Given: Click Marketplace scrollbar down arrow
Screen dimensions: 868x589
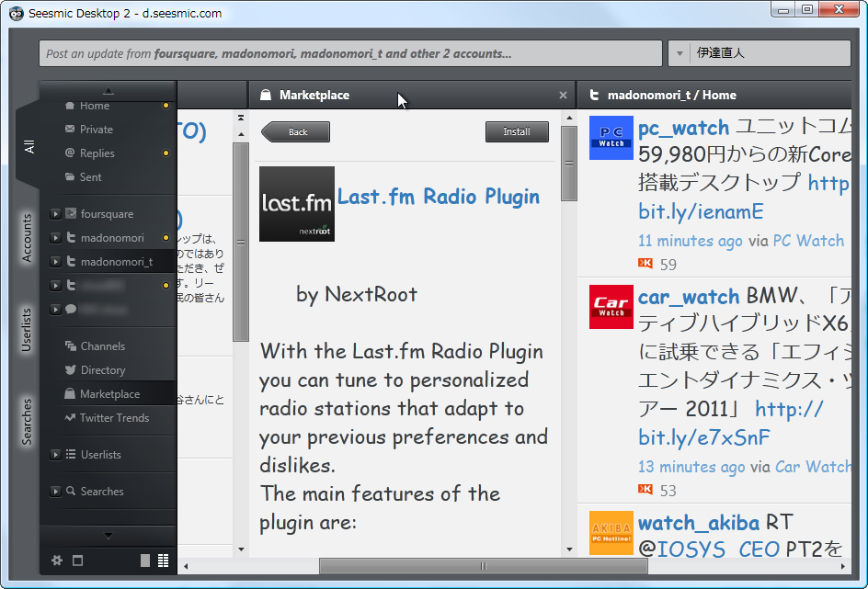Looking at the screenshot, I should (x=569, y=549).
